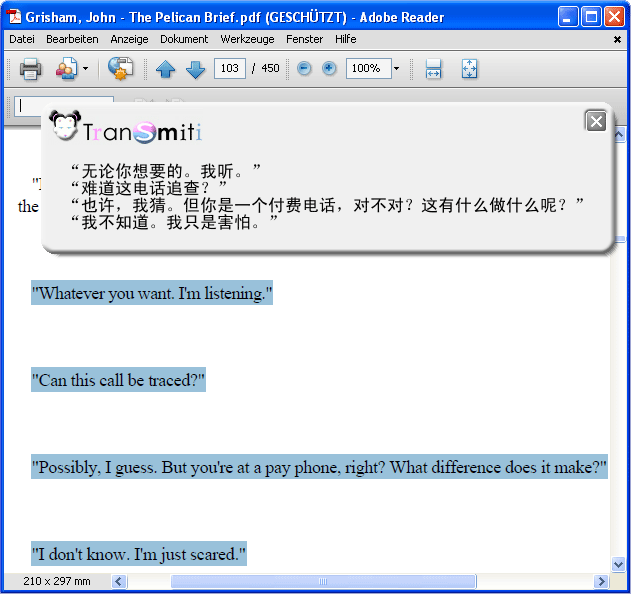Click the total pages text 450
This screenshot has width=631, height=594.
[270, 68]
